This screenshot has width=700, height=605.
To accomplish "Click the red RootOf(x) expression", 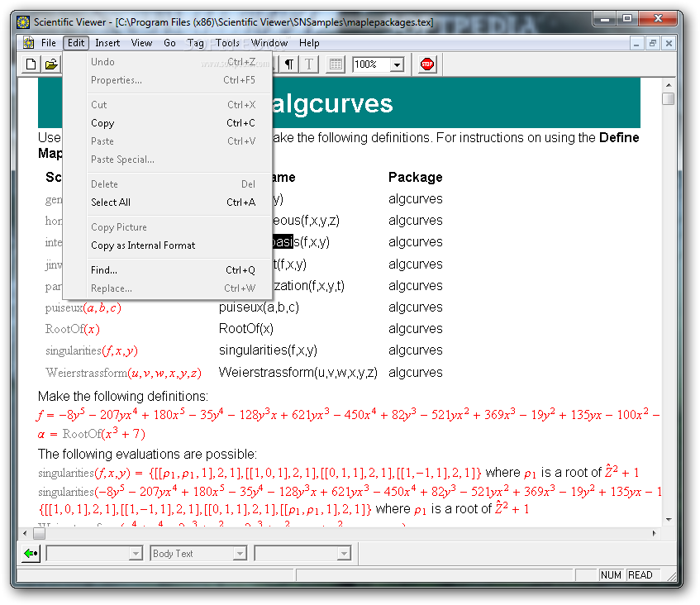I will (x=73, y=329).
